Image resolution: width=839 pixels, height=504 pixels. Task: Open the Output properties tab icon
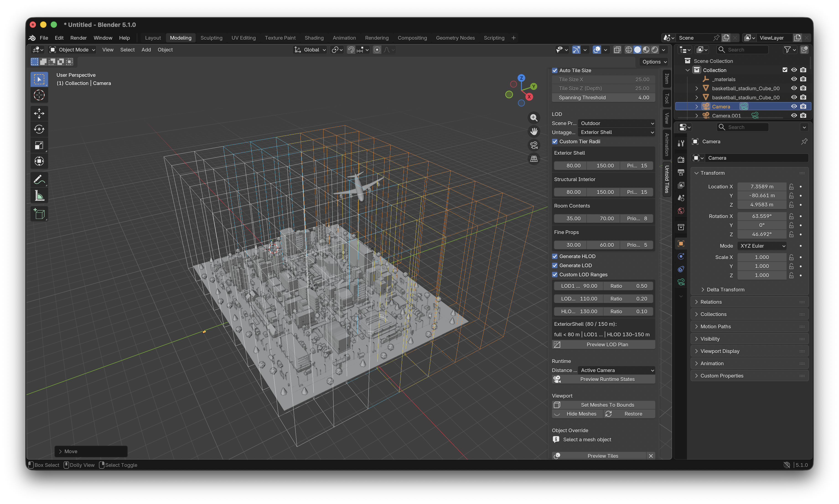[681, 172]
